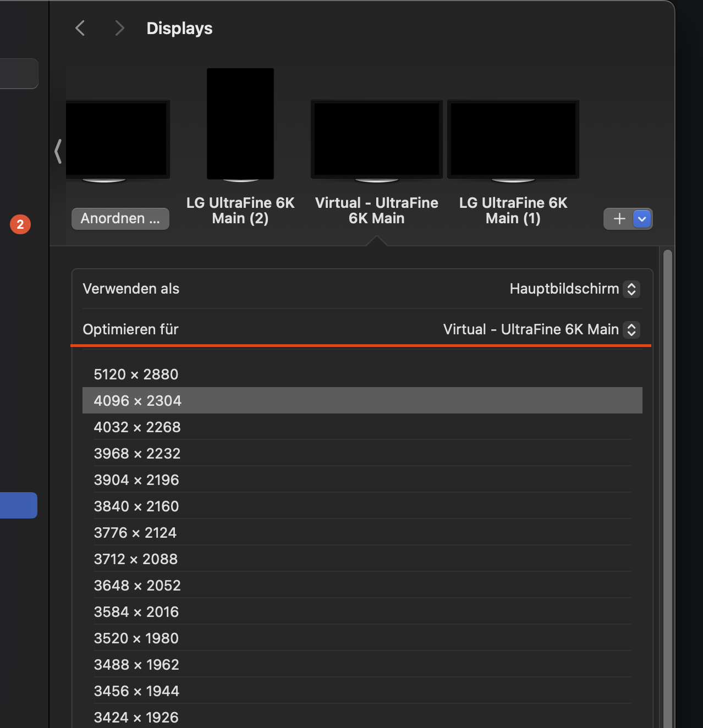Viewport: 703px width, 728px height.
Task: Click the blue selected sidebar item
Action: tap(18, 505)
